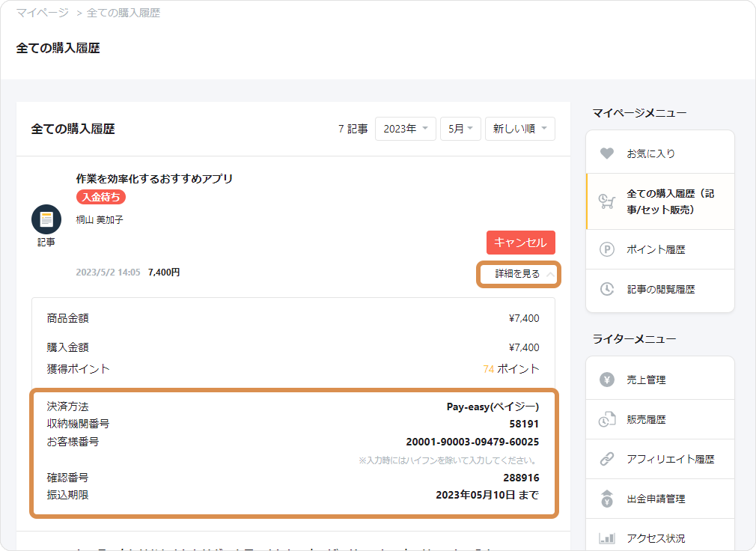Click the clock icon for 記事の閲覧履歴

(x=606, y=289)
